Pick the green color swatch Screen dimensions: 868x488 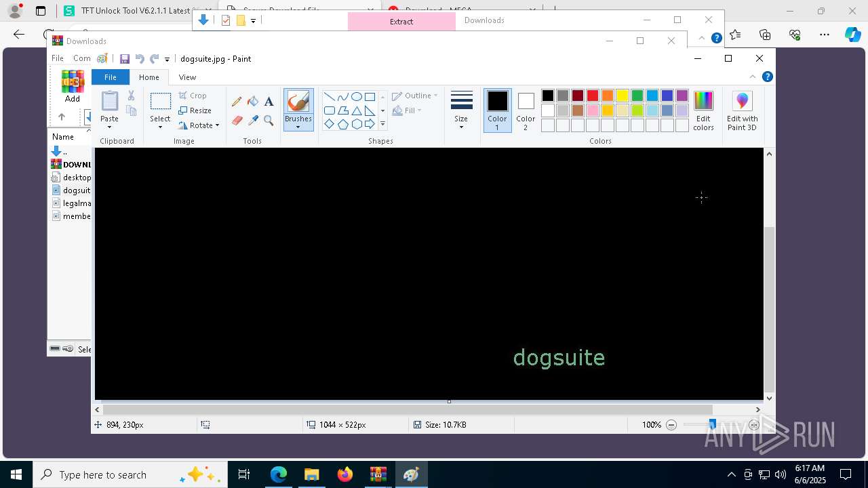click(x=637, y=96)
